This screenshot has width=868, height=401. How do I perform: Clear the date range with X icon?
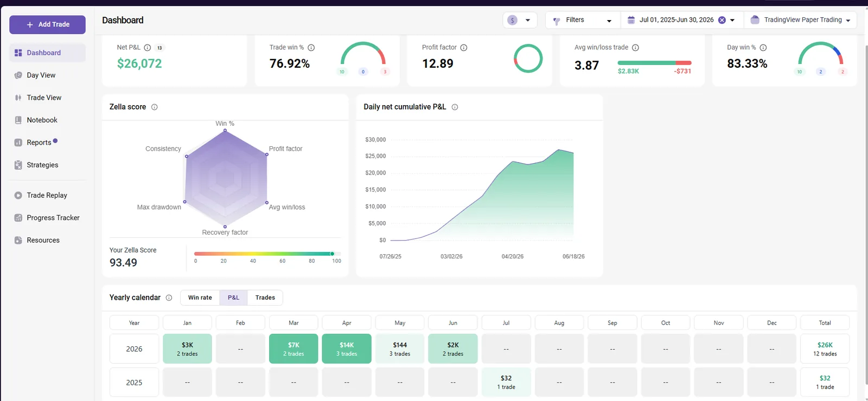pos(722,20)
